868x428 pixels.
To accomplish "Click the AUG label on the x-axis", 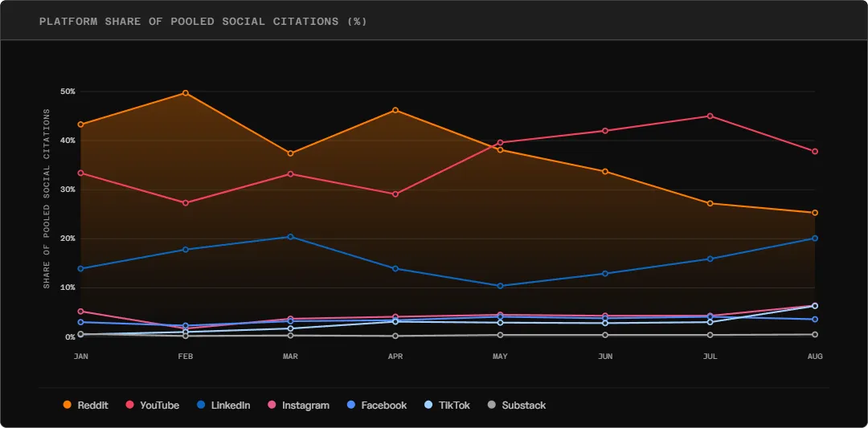I will (815, 357).
